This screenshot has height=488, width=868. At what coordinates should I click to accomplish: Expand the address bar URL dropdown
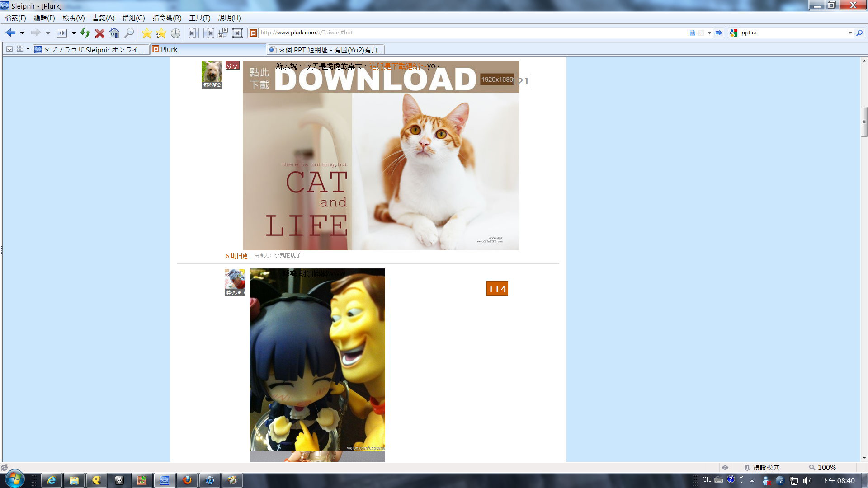[709, 33]
